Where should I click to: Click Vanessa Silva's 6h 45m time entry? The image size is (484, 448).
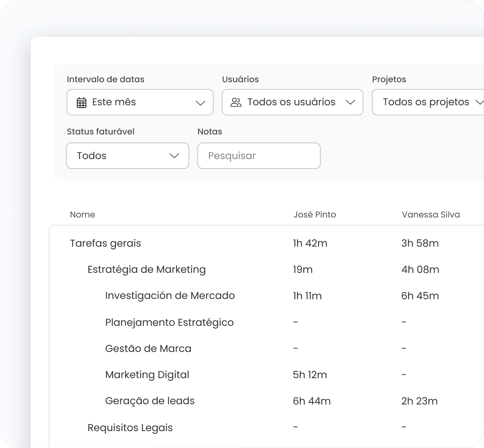[x=420, y=295]
